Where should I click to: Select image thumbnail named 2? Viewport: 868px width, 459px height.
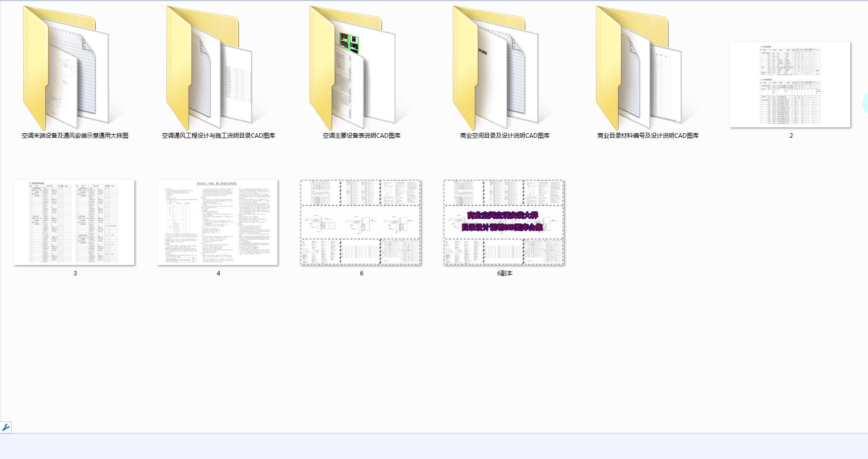tap(790, 84)
